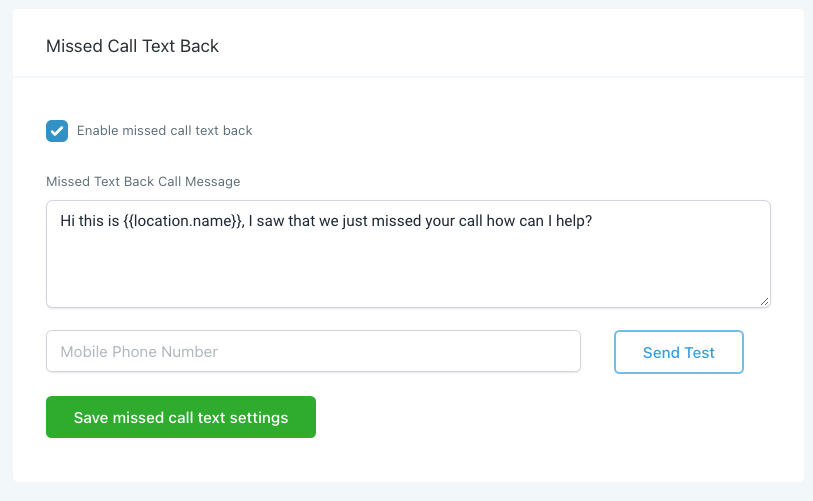Click the "Missed Text Back Call Message" field label
This screenshot has height=501, width=813.
143,181
